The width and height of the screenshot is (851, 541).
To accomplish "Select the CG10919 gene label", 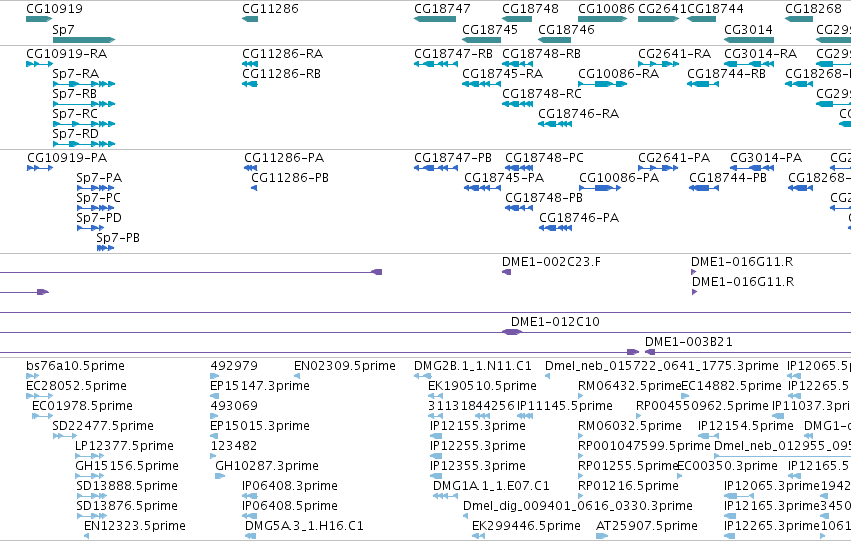I will click(x=54, y=9).
